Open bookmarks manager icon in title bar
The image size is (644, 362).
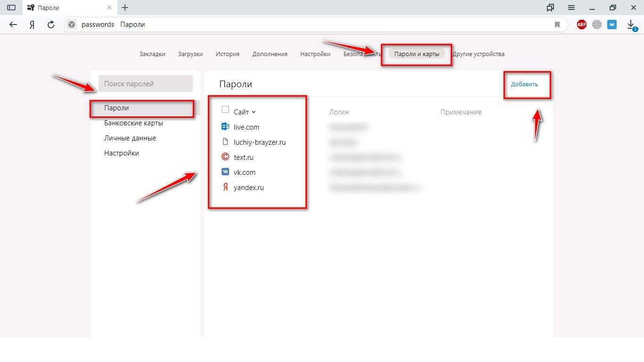550,8
